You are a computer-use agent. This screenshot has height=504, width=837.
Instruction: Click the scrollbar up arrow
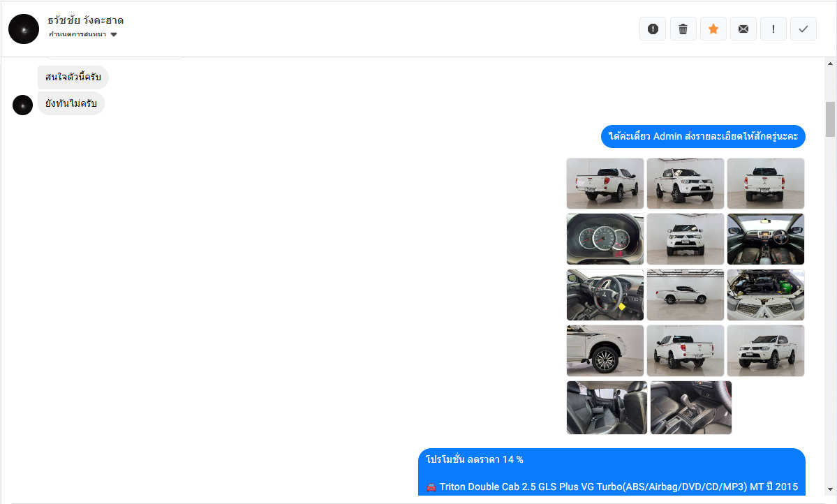pos(830,64)
